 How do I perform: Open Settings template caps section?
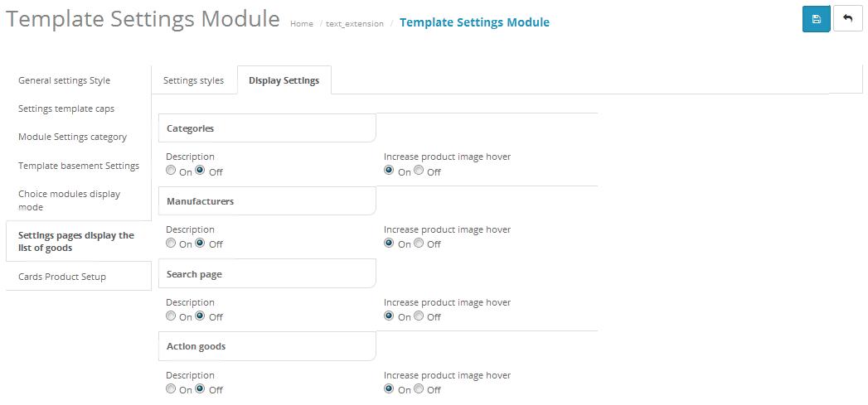(66, 108)
